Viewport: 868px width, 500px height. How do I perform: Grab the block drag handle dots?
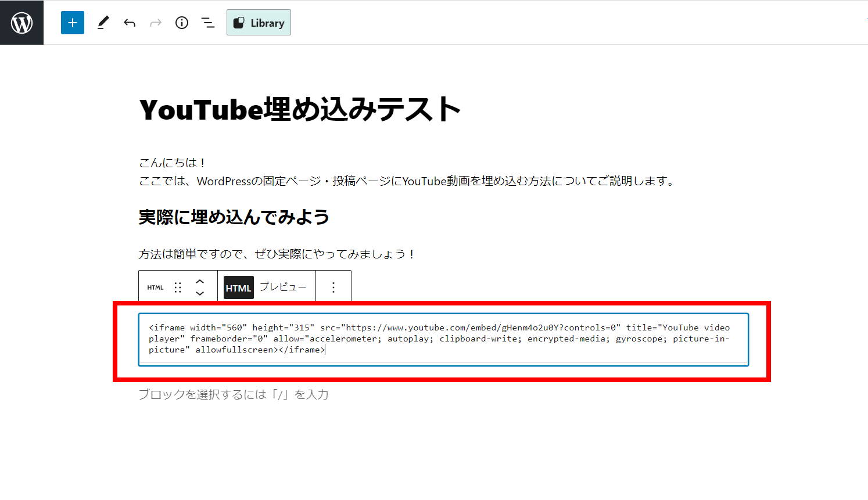point(178,287)
